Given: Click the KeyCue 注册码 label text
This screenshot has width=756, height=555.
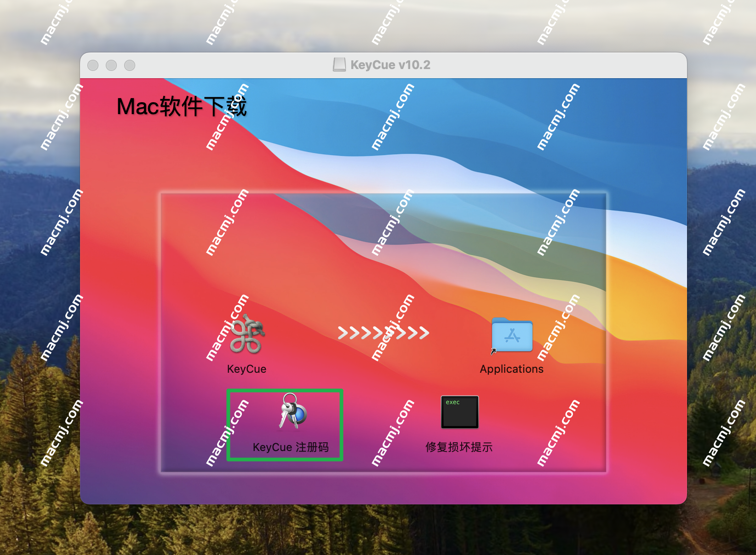Looking at the screenshot, I should pyautogui.click(x=291, y=447).
